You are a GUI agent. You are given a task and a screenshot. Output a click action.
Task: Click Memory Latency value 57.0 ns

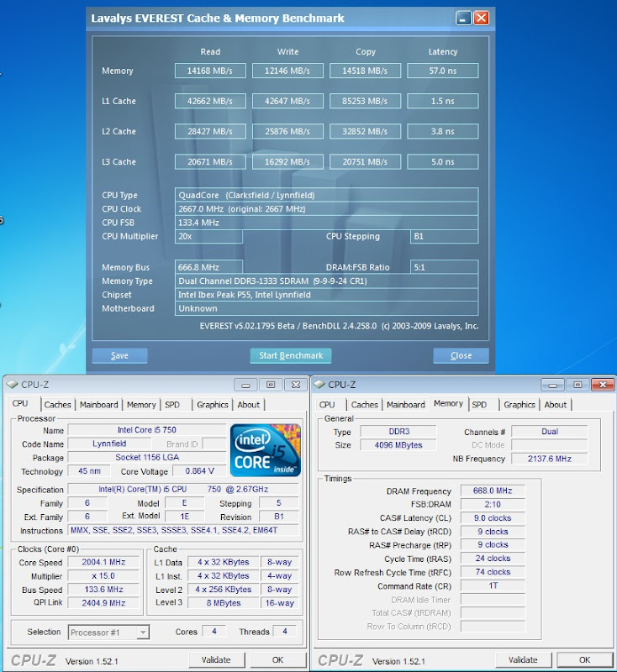[x=442, y=71]
